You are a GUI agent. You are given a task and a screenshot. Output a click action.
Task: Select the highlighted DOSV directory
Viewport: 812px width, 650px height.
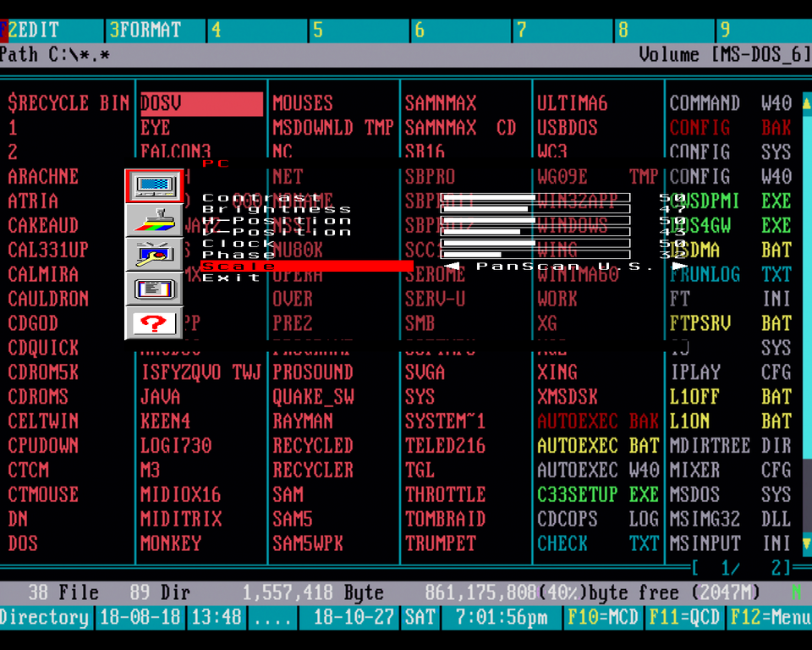[x=201, y=103]
